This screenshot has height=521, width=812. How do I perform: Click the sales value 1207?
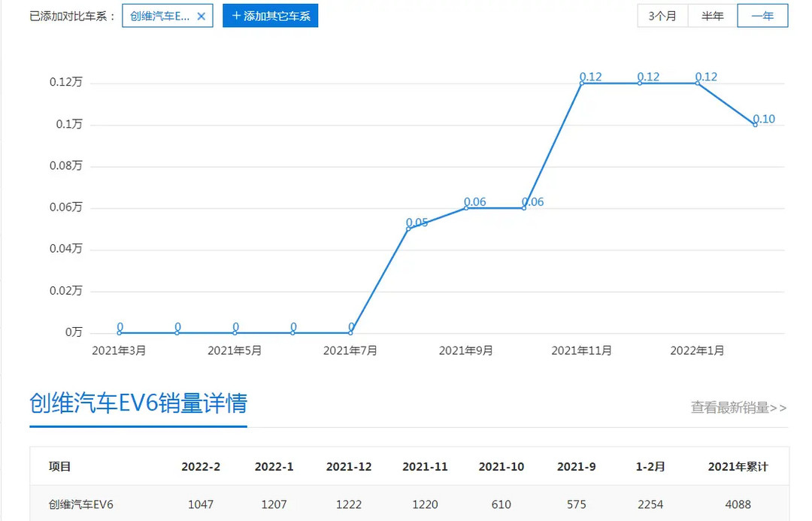point(274,504)
